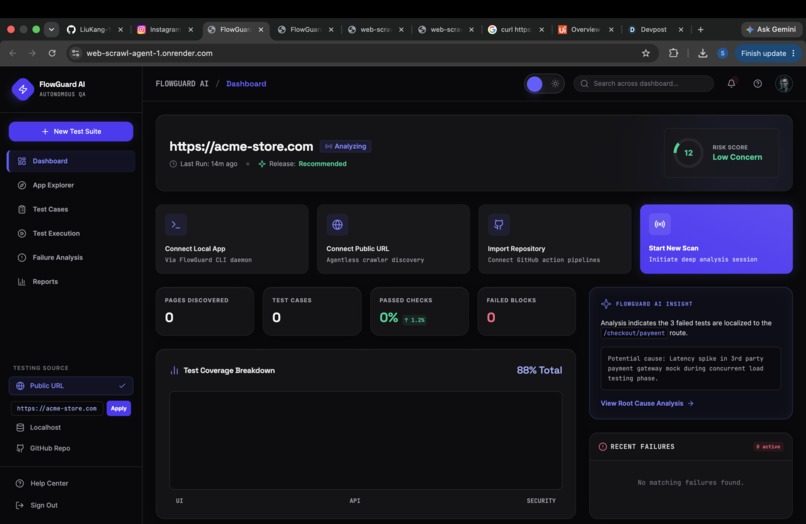Open notifications bell icon

[731, 83]
